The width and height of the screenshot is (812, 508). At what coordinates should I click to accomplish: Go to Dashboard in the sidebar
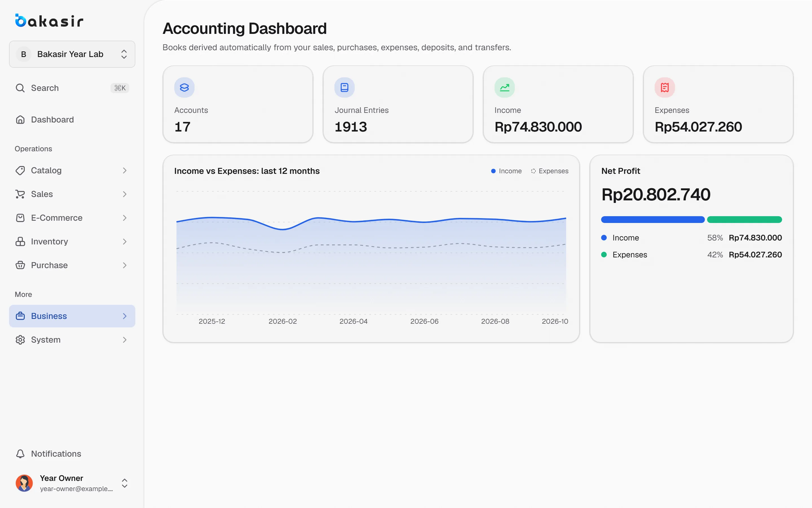pos(72,120)
